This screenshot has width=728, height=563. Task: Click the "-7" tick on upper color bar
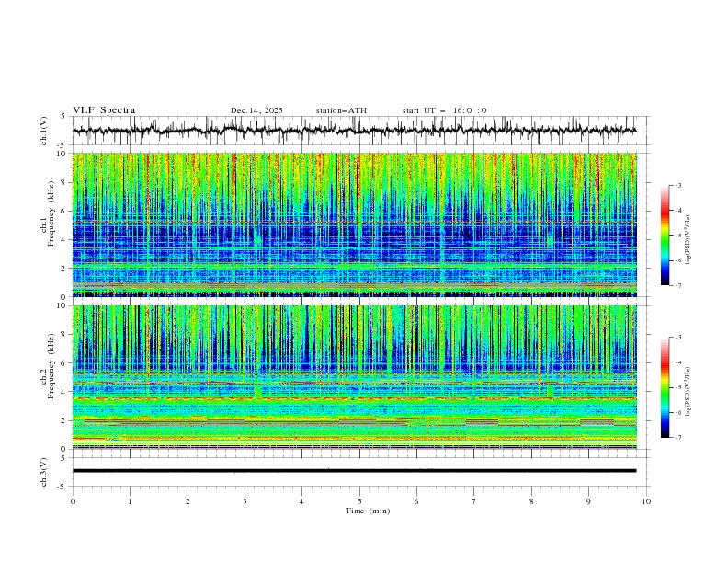677,285
